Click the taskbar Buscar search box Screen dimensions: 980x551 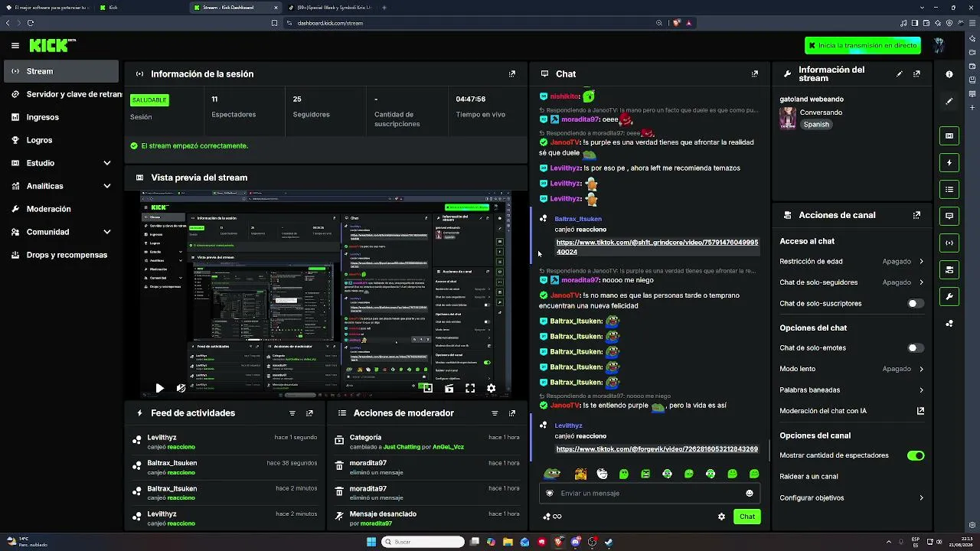click(423, 542)
